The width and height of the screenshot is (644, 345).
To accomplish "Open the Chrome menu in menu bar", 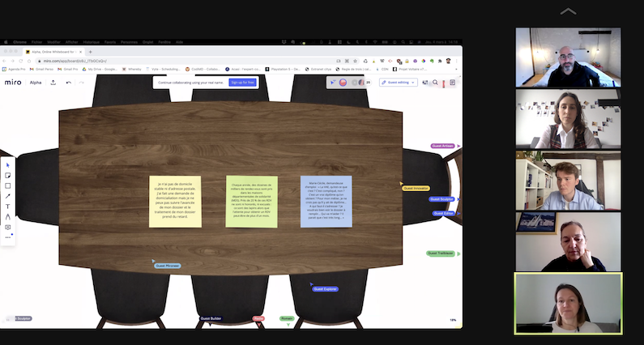I will tap(19, 42).
